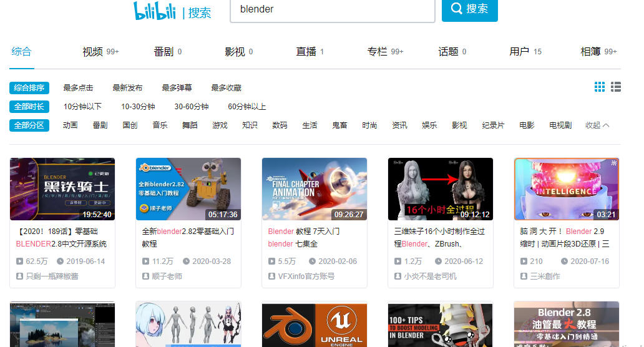Open Final Chapter Animation airplane thumbnail

coord(315,189)
